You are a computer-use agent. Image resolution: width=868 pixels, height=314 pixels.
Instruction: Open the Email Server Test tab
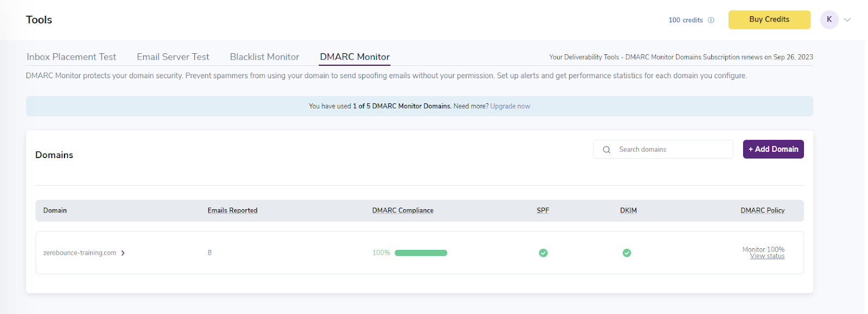[x=173, y=56]
